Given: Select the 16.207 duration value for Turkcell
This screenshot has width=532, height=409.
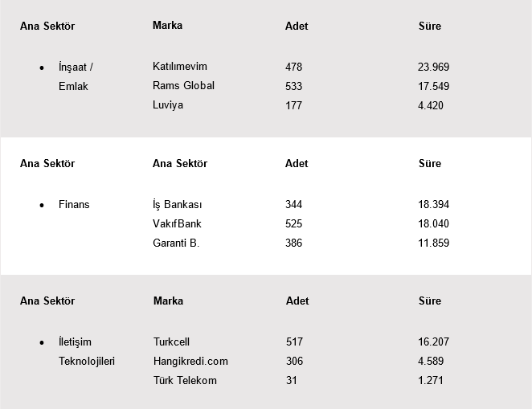Looking at the screenshot, I should pyautogui.click(x=433, y=342).
